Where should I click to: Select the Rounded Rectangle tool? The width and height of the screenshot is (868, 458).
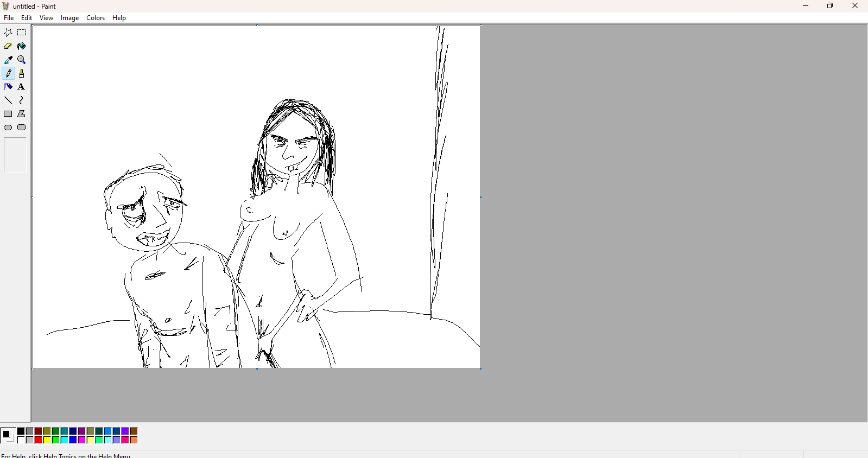(x=22, y=128)
